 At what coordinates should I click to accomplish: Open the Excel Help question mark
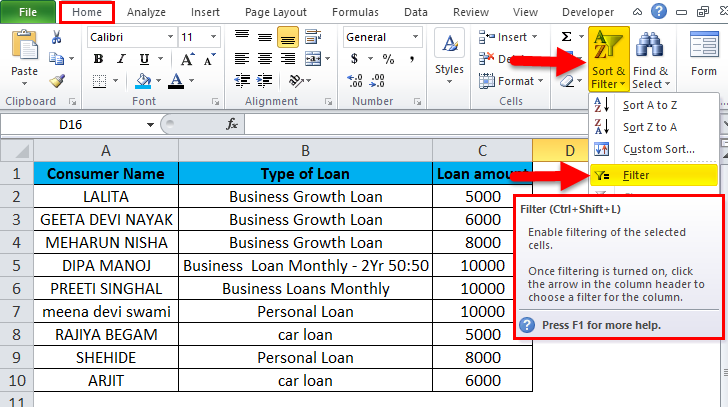(x=658, y=11)
